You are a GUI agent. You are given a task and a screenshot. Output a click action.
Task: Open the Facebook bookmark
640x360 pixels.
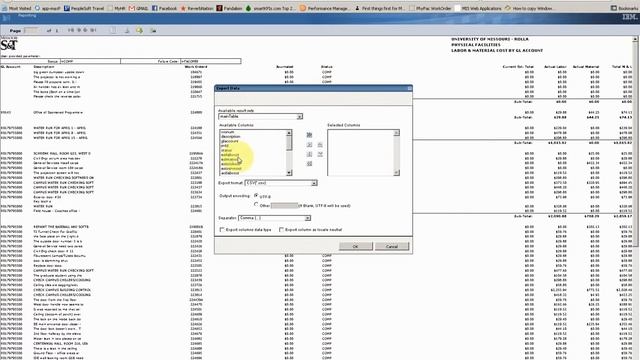pos(164,8)
